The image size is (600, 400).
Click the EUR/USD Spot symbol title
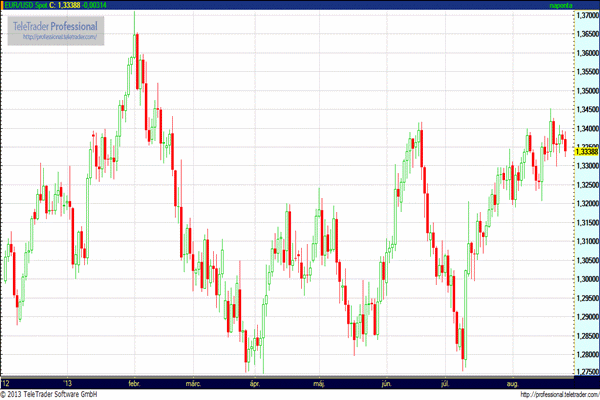(x=24, y=5)
